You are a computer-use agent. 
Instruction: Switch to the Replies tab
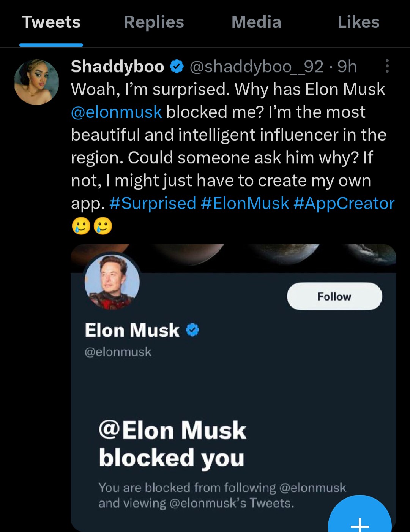pyautogui.click(x=154, y=22)
